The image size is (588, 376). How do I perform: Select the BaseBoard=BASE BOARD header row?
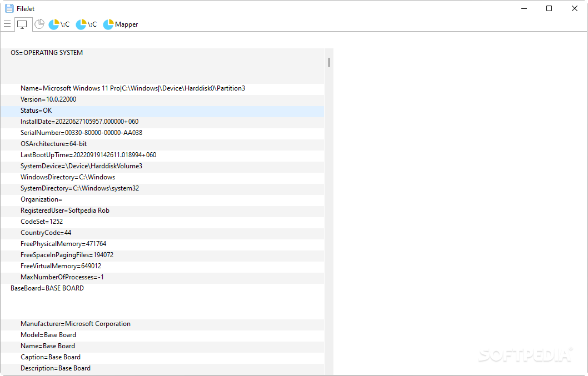pyautogui.click(x=162, y=302)
